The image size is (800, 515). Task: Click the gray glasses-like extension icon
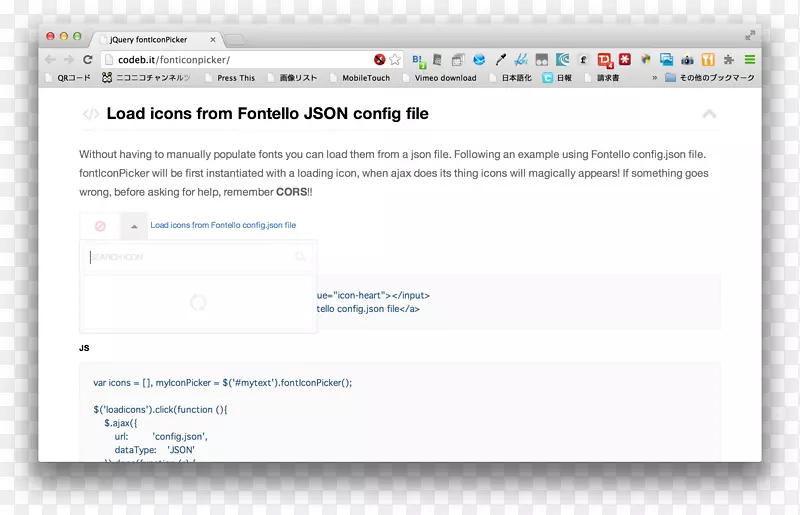click(x=541, y=60)
